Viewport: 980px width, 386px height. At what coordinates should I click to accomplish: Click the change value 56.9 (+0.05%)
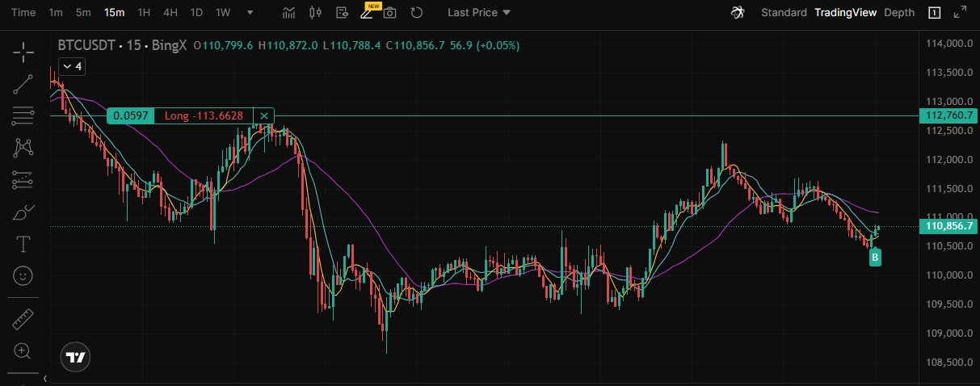coord(485,45)
